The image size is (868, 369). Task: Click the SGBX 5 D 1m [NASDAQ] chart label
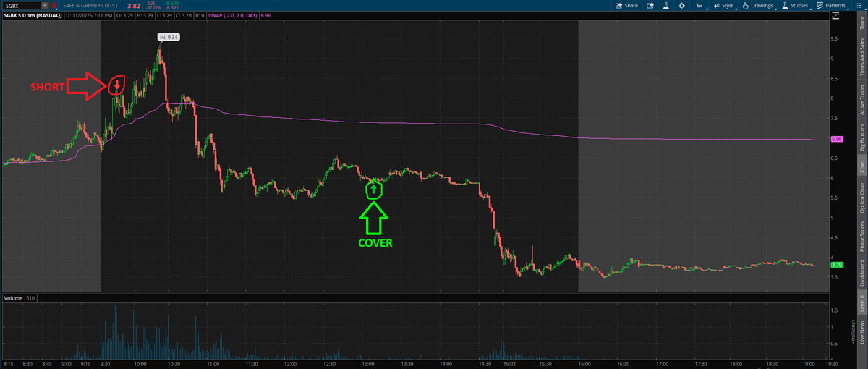pyautogui.click(x=33, y=16)
